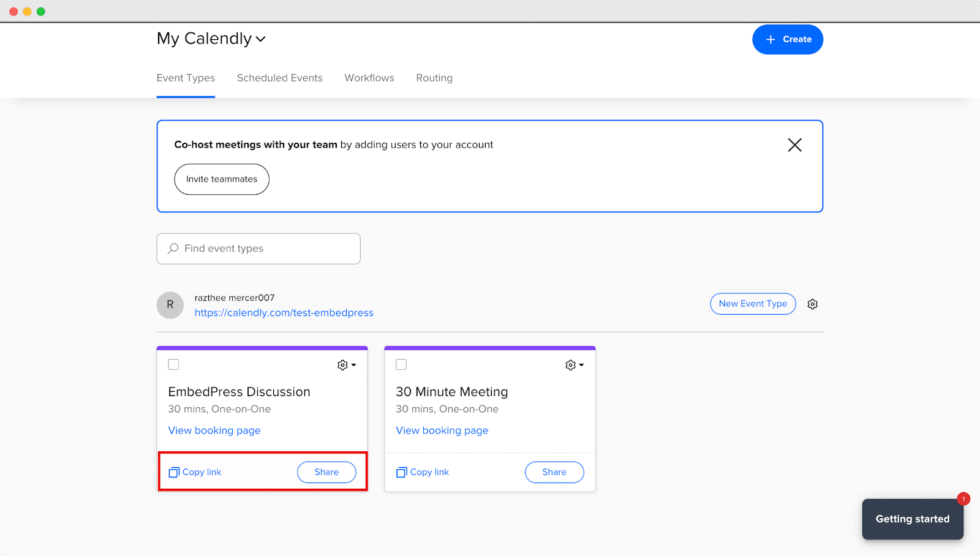Switch to the Scheduled Events tab
The width and height of the screenshot is (980, 556).
[x=279, y=78]
